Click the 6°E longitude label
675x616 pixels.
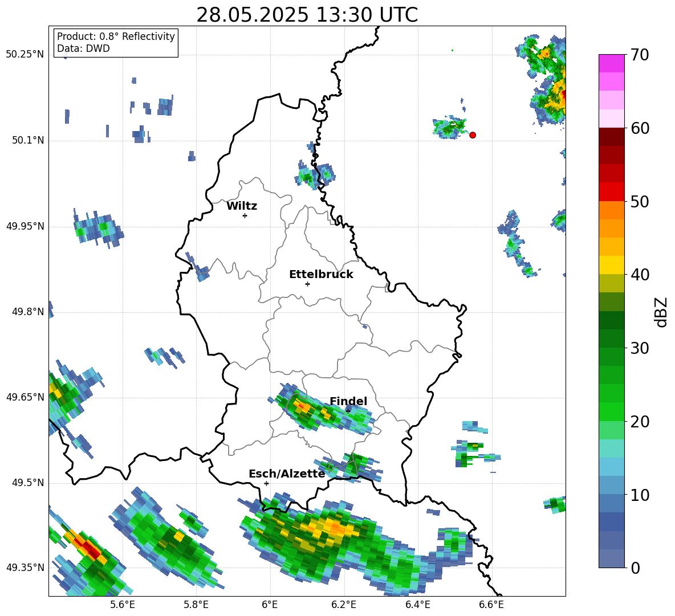(270, 605)
